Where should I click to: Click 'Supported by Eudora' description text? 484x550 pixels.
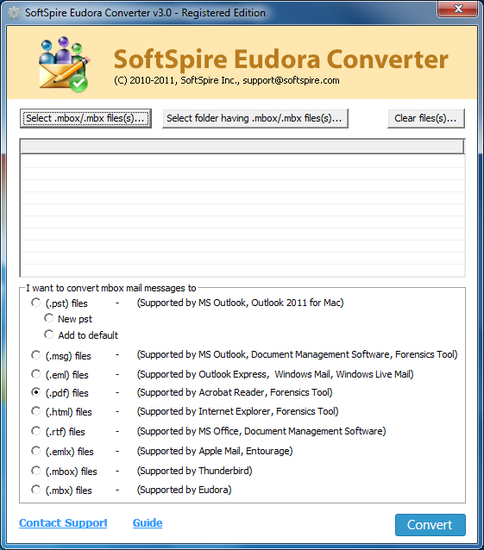pyautogui.click(x=184, y=490)
